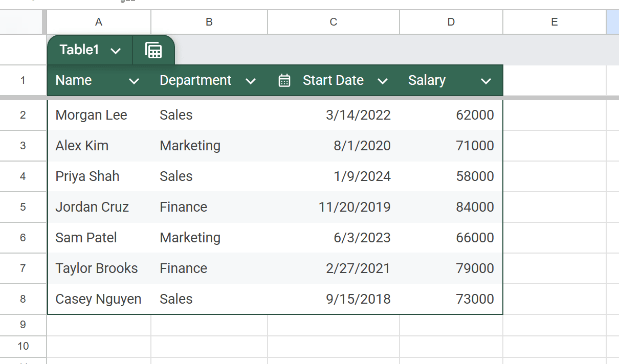The height and width of the screenshot is (364, 619).
Task: Select the 73000 salary cell
Action: click(x=451, y=299)
